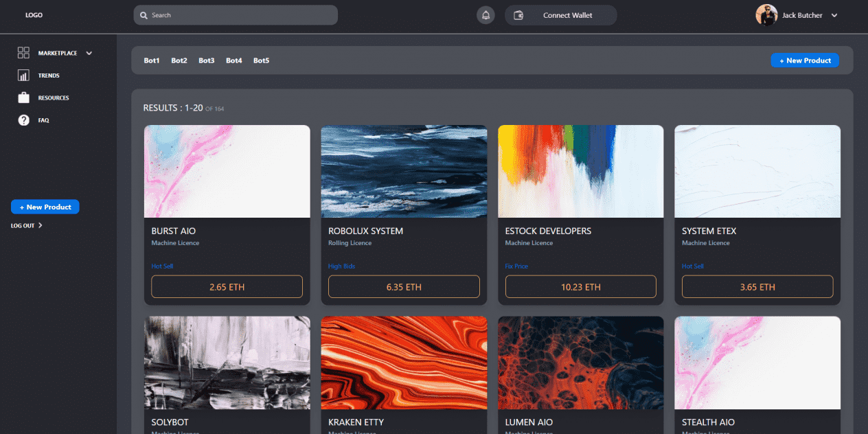Click the LOGO text in header
This screenshot has width=868, height=434.
pyautogui.click(x=34, y=15)
